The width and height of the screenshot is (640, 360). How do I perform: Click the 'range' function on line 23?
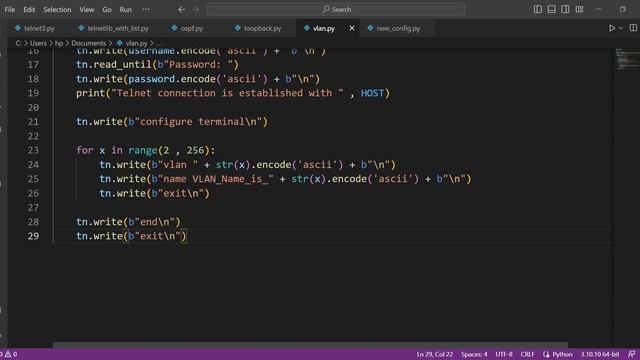(143, 150)
